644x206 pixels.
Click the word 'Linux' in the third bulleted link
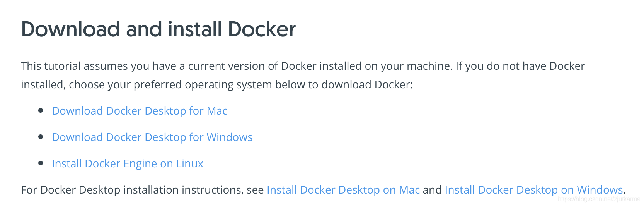pyautogui.click(x=190, y=164)
